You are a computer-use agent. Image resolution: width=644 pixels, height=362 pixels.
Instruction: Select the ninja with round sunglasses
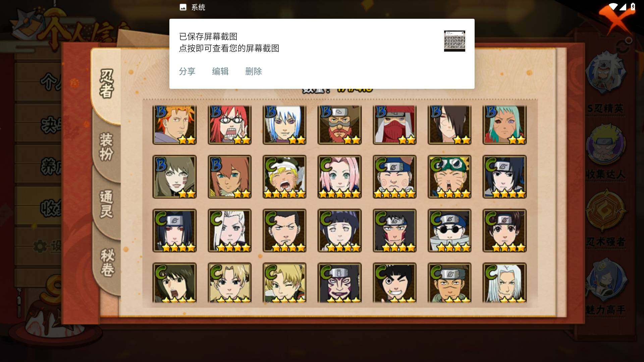pos(449,231)
